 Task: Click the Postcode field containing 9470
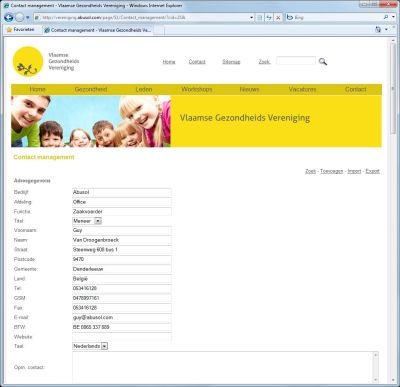pyautogui.click(x=122, y=259)
